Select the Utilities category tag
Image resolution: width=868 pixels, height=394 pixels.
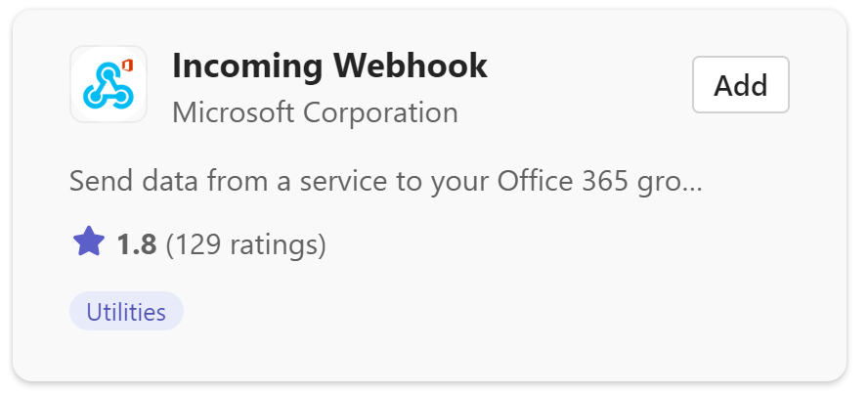point(126,312)
